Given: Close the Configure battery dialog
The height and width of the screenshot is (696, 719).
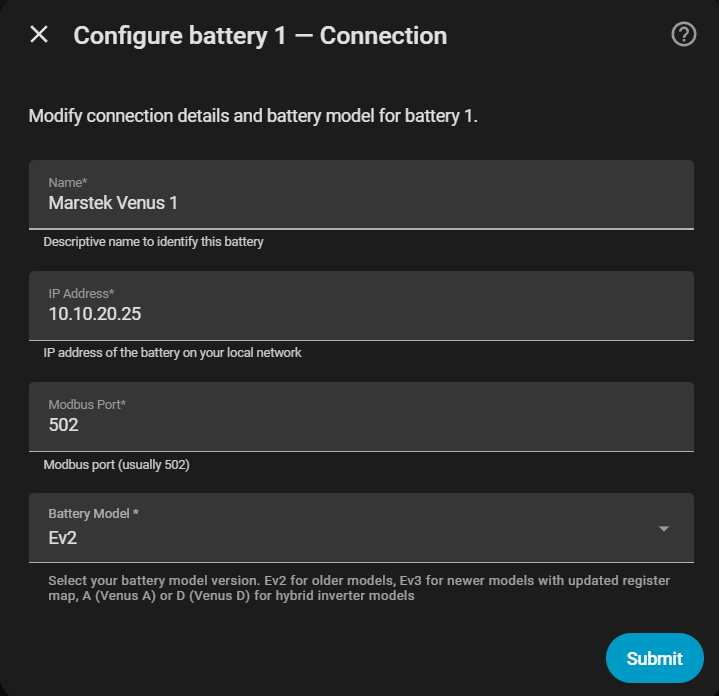Looking at the screenshot, I should [39, 35].
